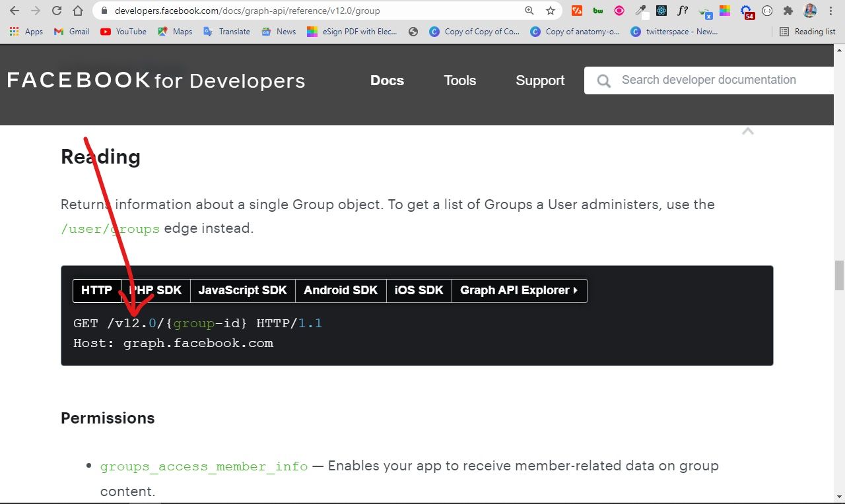The image size is (845, 504).
Task: Open the groups_access_member_info permission link
Action: (204, 466)
